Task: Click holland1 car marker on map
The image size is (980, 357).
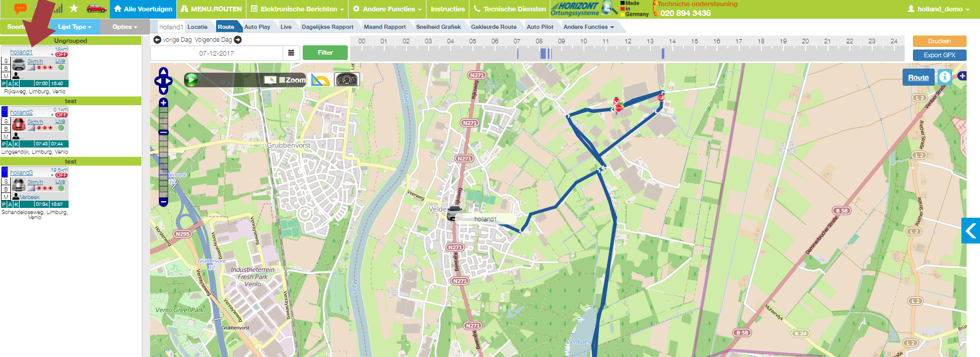Action: (454, 213)
